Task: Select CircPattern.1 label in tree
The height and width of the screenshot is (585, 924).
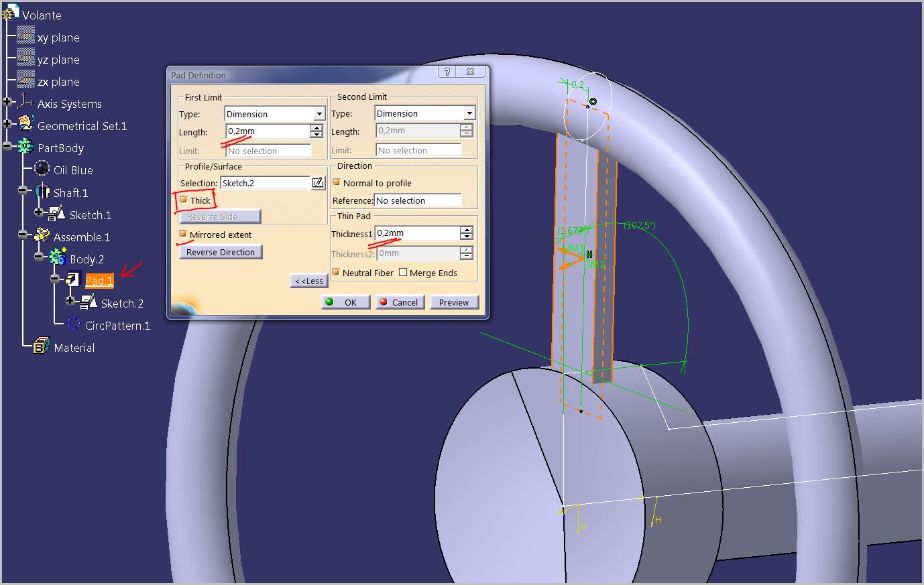Action: (x=118, y=326)
